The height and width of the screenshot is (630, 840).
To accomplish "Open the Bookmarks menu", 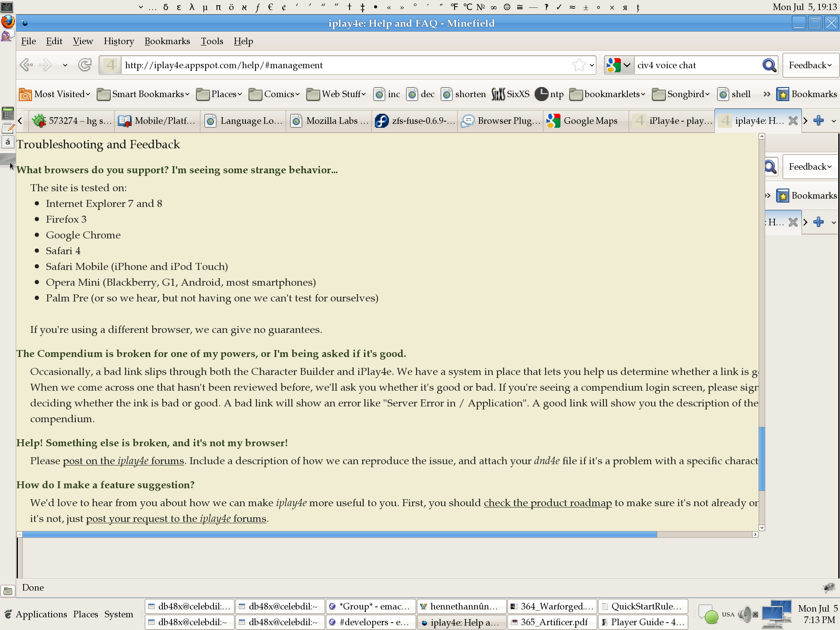I will pos(167,41).
